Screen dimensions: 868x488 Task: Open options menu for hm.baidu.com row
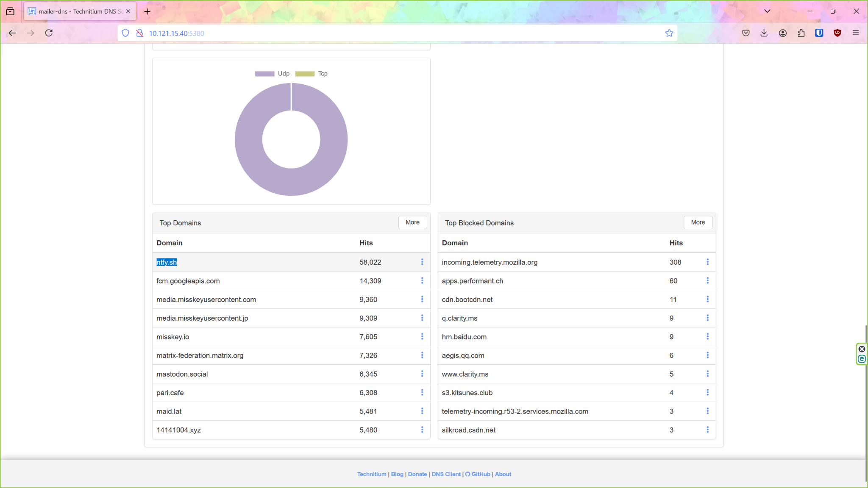(x=707, y=336)
